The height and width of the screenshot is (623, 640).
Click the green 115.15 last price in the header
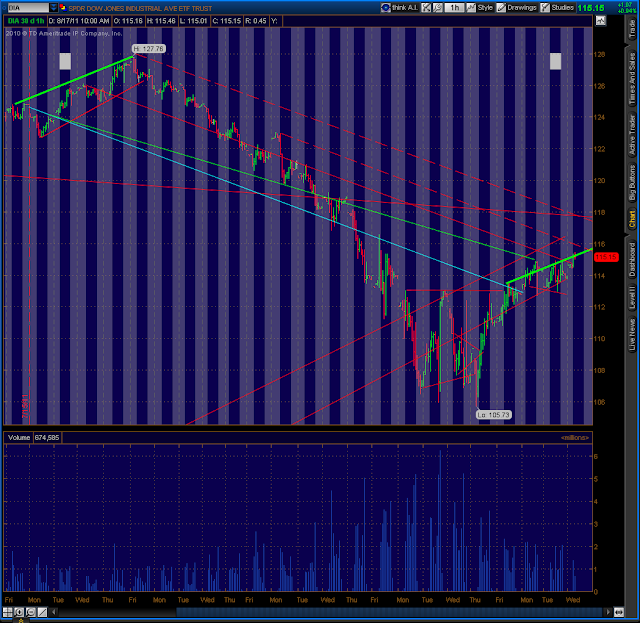coord(591,8)
